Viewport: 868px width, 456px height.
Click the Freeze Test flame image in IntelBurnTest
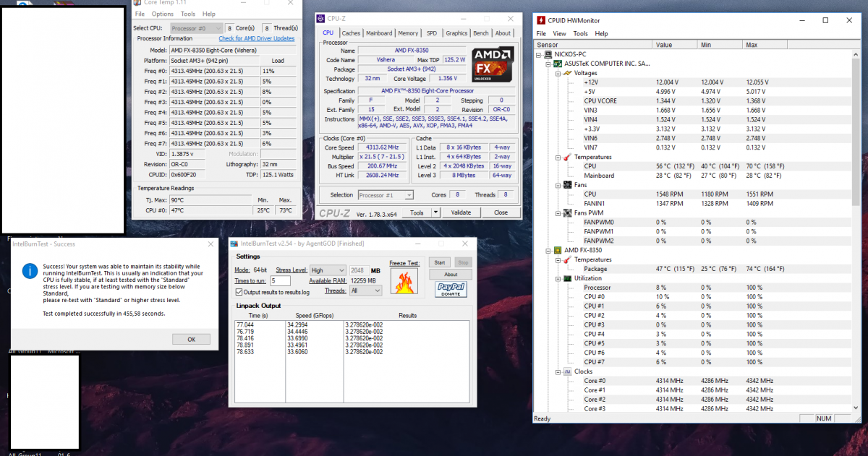click(x=404, y=281)
